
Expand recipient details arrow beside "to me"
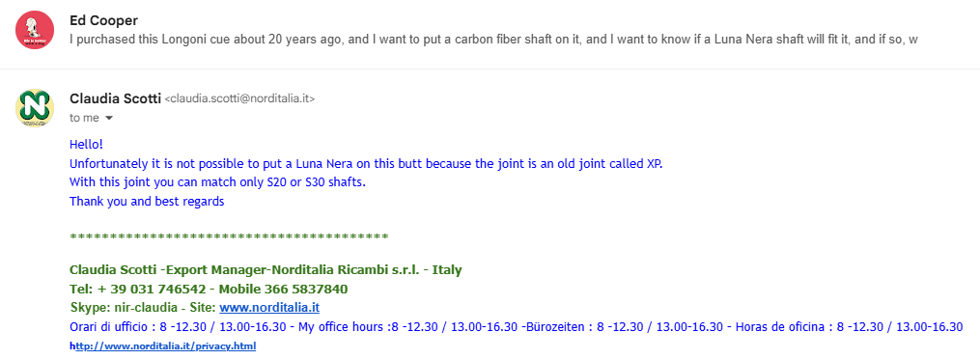point(109,118)
